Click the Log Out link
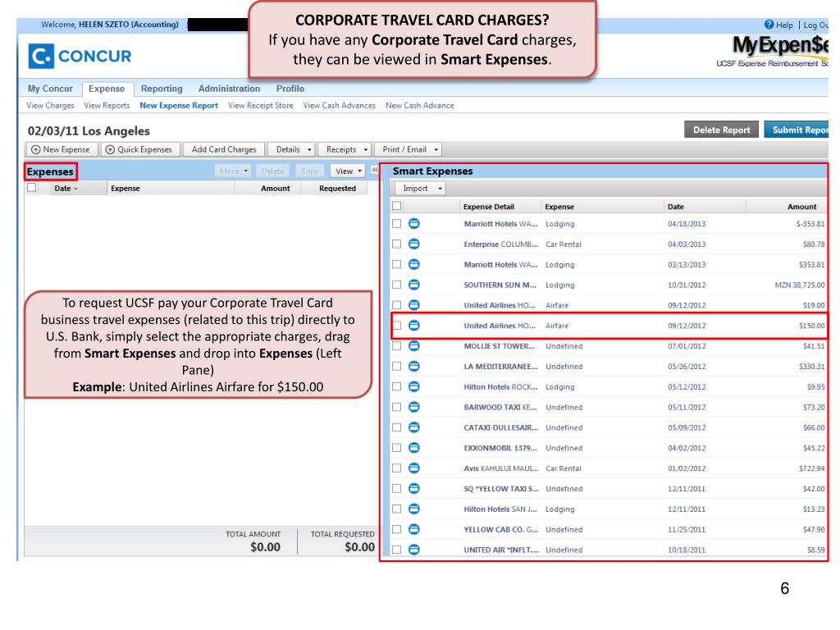The height and width of the screenshot is (630, 840). coord(815,25)
